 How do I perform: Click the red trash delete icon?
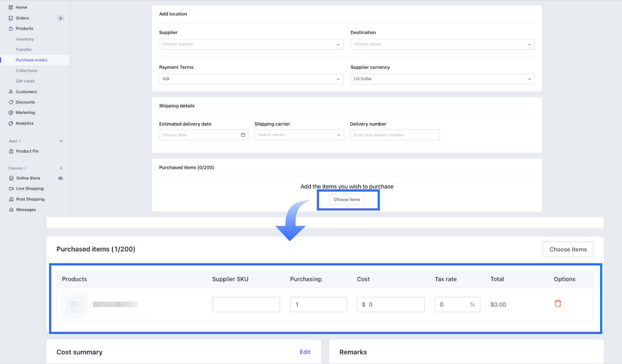coord(557,304)
